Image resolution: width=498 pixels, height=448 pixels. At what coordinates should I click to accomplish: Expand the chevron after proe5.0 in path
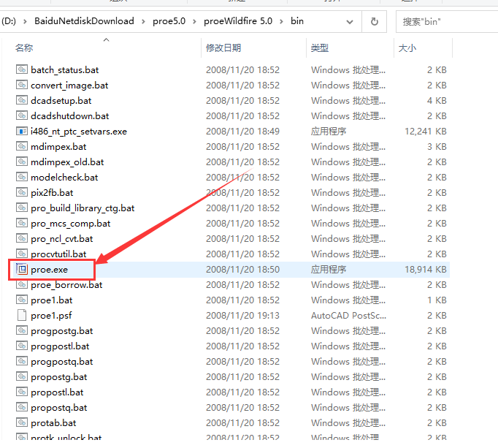pos(195,21)
